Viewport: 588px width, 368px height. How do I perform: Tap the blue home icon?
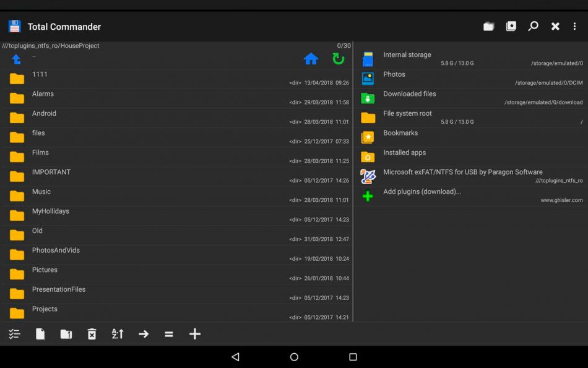coord(311,59)
